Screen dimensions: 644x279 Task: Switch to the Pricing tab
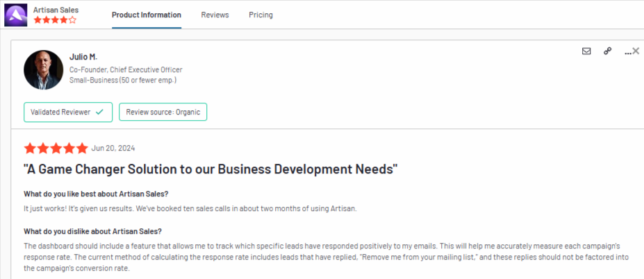click(261, 15)
